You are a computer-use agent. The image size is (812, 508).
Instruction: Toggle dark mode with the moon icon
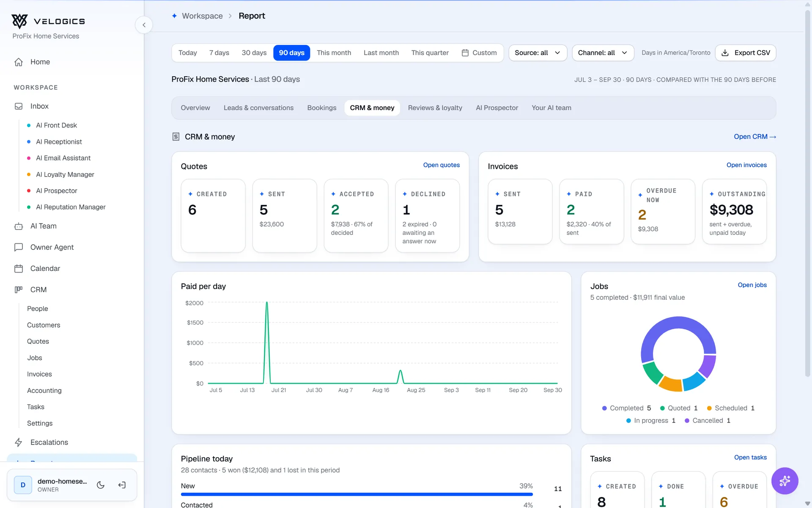click(x=101, y=485)
